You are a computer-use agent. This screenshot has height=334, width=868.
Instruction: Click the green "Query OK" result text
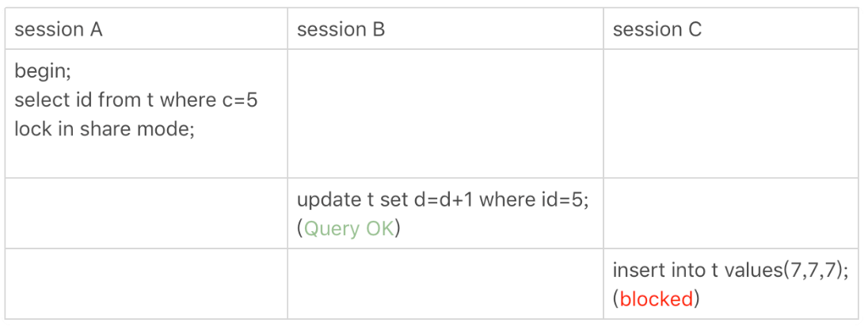click(349, 229)
